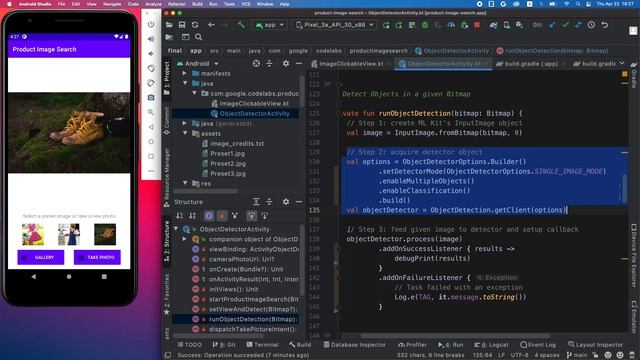Open the Android project view dropdown
The image size is (640, 360).
point(198,64)
